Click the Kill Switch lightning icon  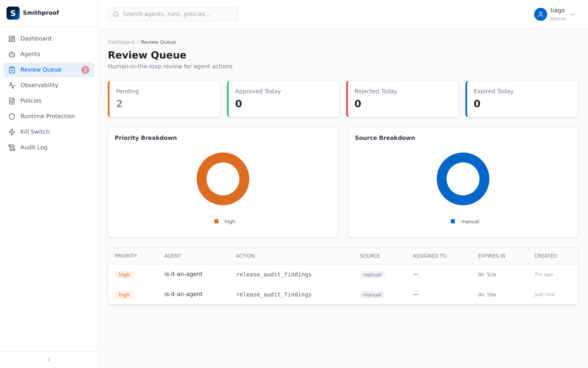point(12,132)
